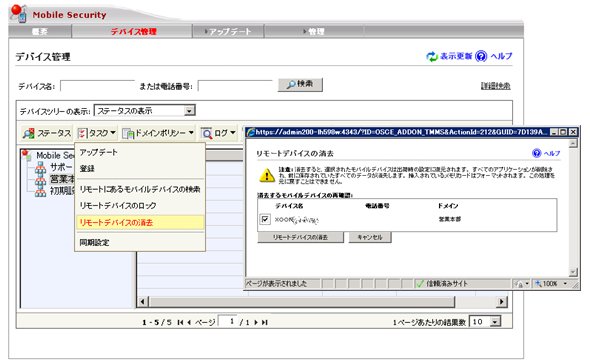This screenshot has height=364, width=590.
Task: Click popup vertical scrollbar down arrow
Action: click(x=573, y=272)
